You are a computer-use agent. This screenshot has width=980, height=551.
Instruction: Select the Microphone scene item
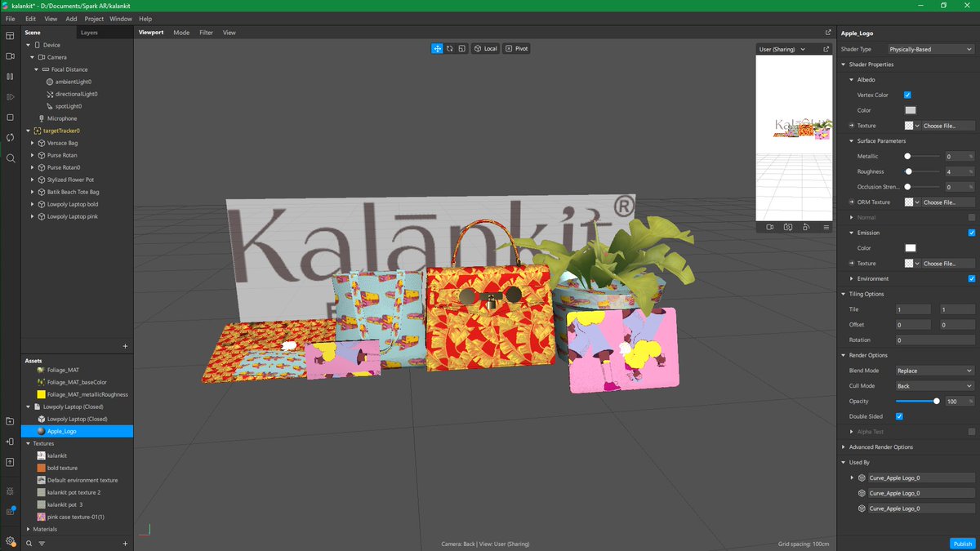coord(62,118)
